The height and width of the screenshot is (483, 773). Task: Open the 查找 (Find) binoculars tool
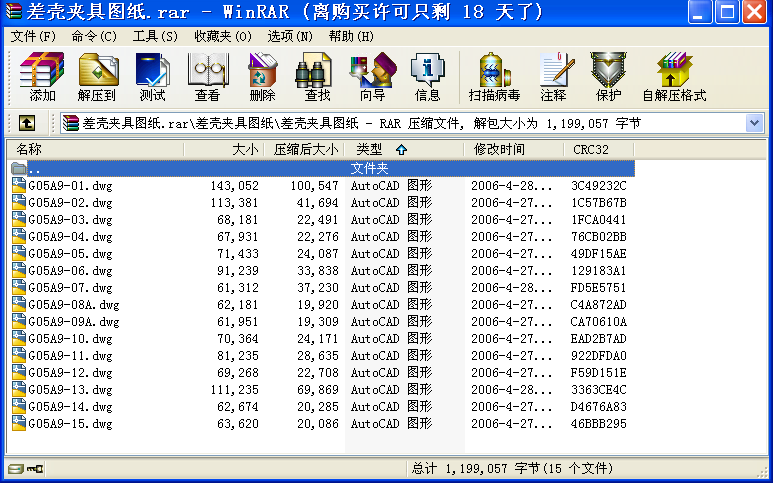(x=317, y=77)
